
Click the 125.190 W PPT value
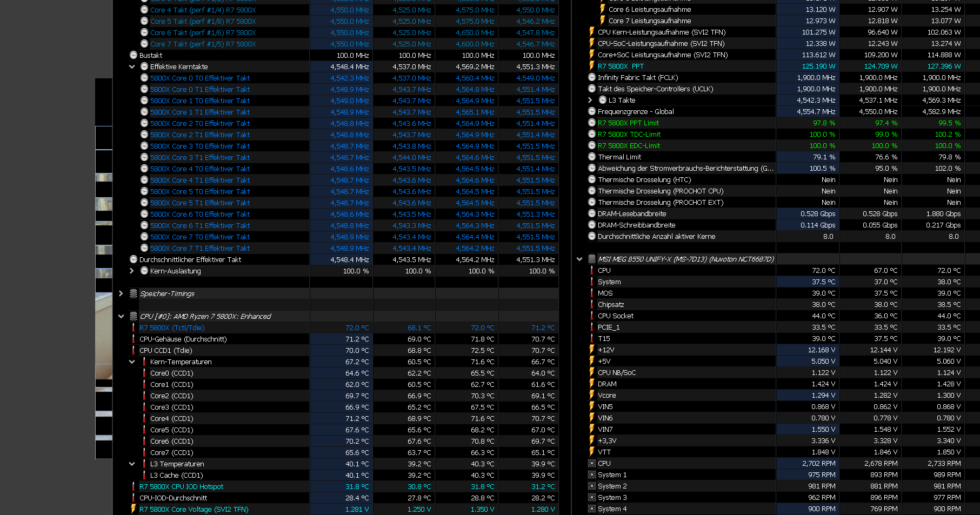(818, 66)
